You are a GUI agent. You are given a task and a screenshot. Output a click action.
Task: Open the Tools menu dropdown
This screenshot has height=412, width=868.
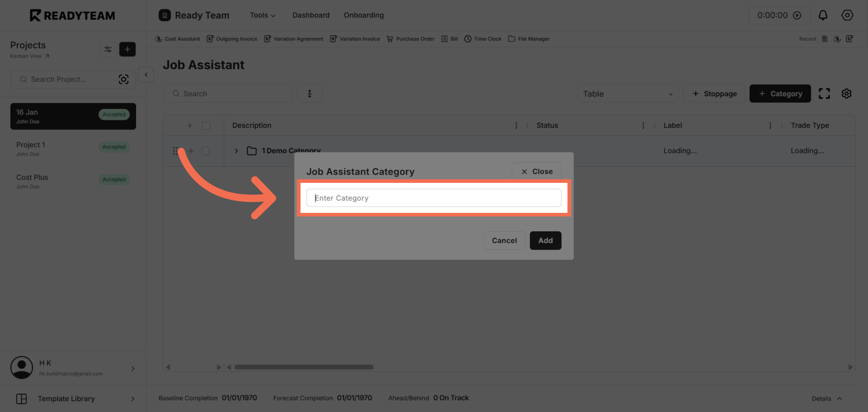click(x=263, y=15)
